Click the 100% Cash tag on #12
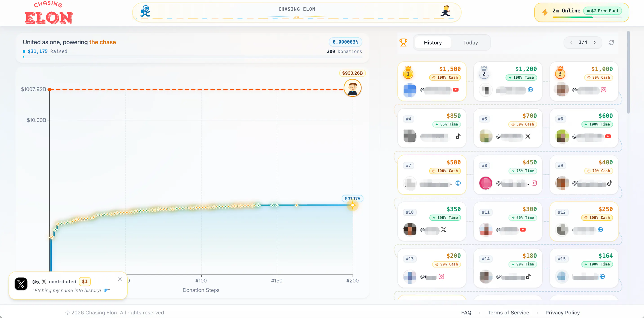The image size is (644, 318). (x=597, y=218)
